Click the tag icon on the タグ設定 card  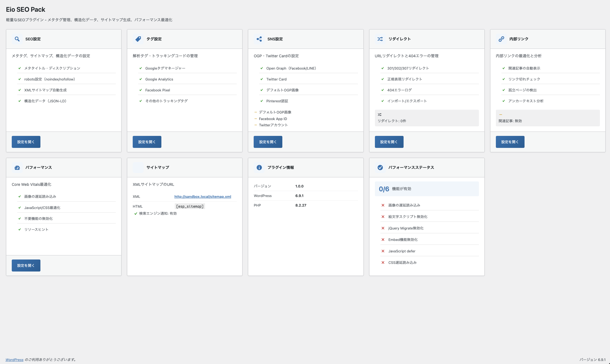pos(138,39)
